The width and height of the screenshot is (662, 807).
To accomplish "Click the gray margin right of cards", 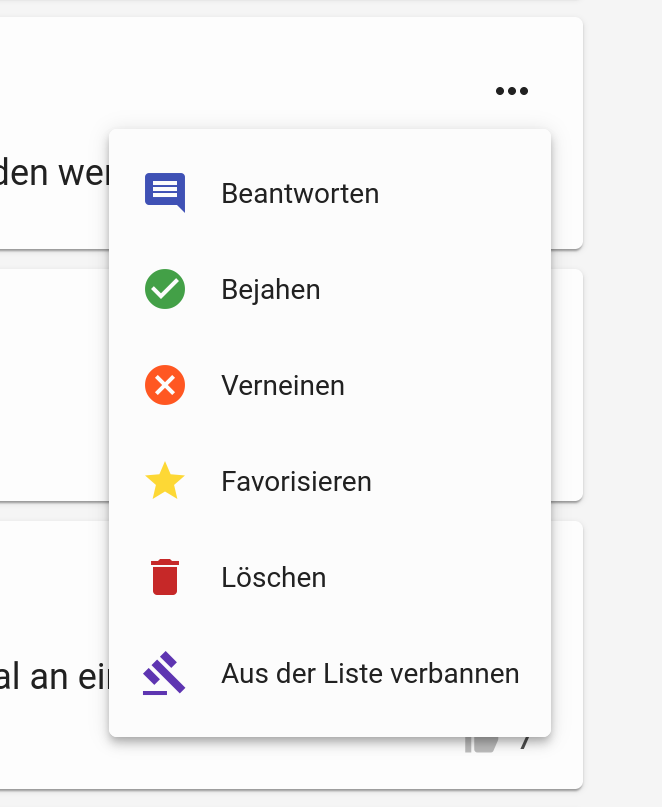I will coord(623,400).
